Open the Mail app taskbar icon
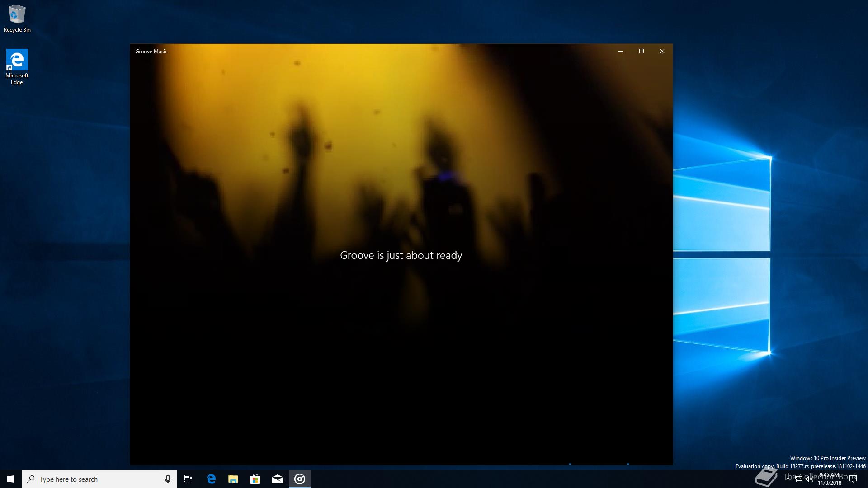 click(x=278, y=479)
